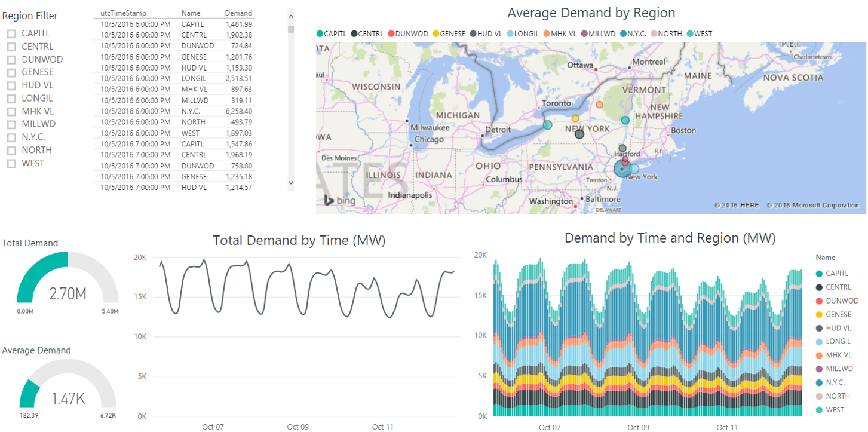Select the 1,968.19 demand table cell
868x432 pixels.
(239, 155)
